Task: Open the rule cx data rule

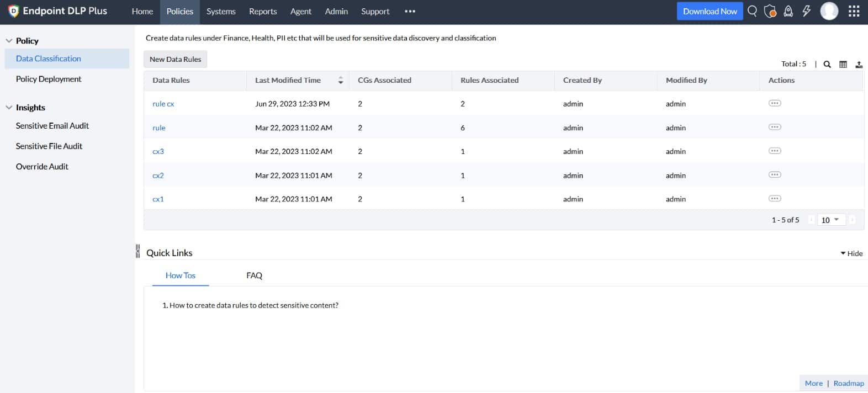Action: tap(163, 104)
